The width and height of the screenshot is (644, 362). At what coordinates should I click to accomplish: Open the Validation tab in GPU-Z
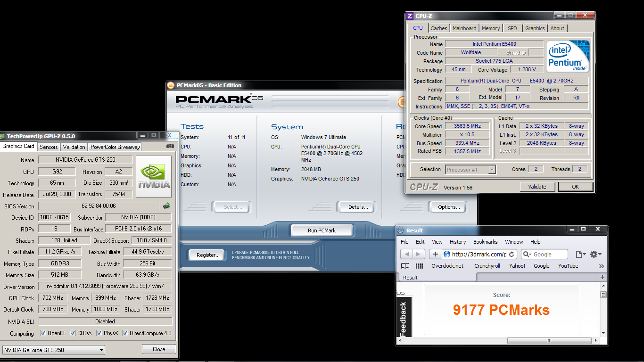pos(74,147)
